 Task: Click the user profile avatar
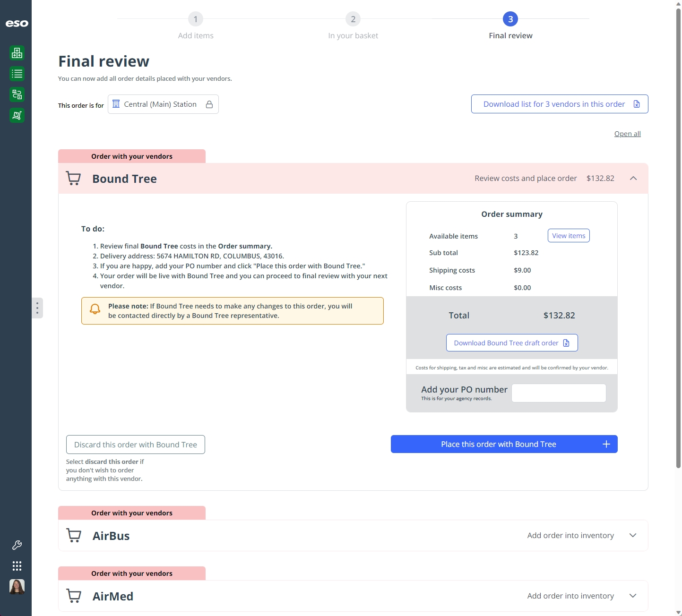(x=17, y=587)
